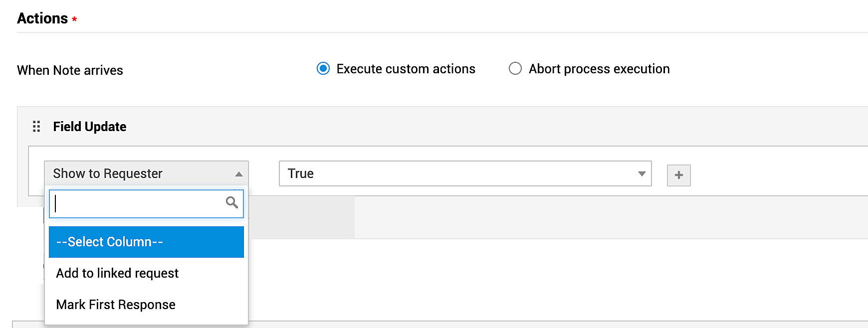The height and width of the screenshot is (328, 868).
Task: Collapse the Show to Requester dropdown
Action: [x=146, y=173]
